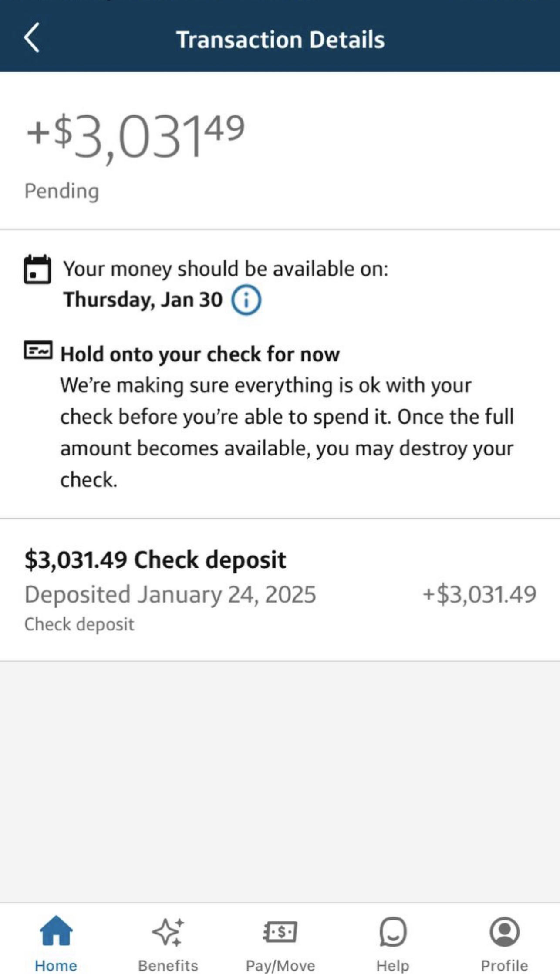The image size is (560, 974).
Task: Switch to the Pay/Move tab label
Action: point(280,965)
